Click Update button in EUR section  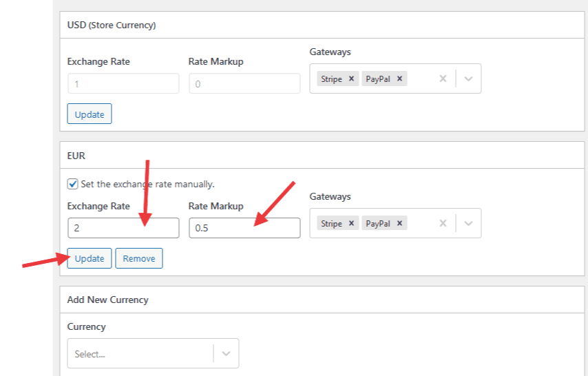90,259
